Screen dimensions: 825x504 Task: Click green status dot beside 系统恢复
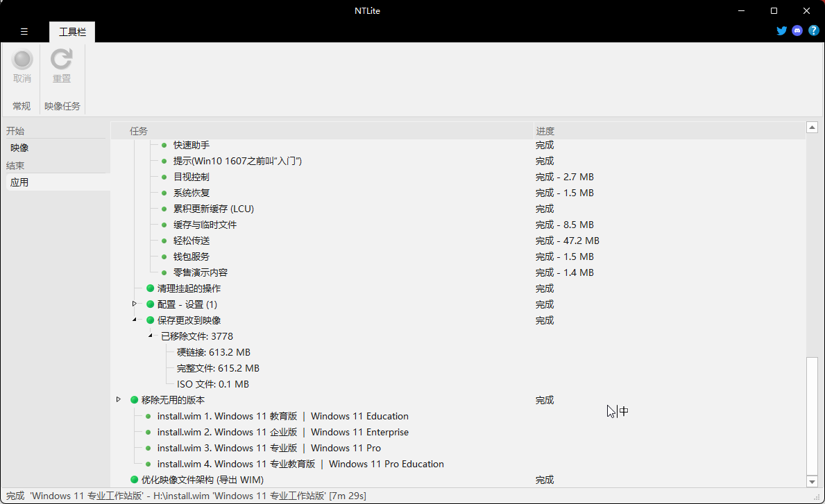tap(164, 193)
